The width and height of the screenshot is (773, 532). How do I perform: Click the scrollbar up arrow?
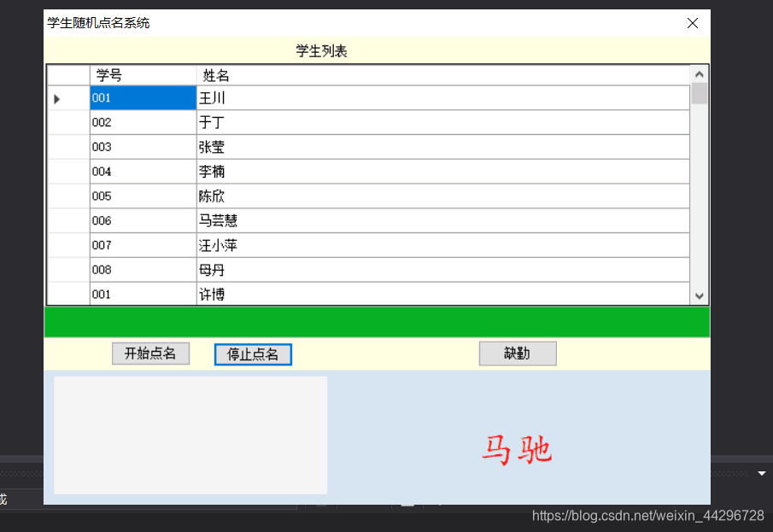tap(699, 73)
